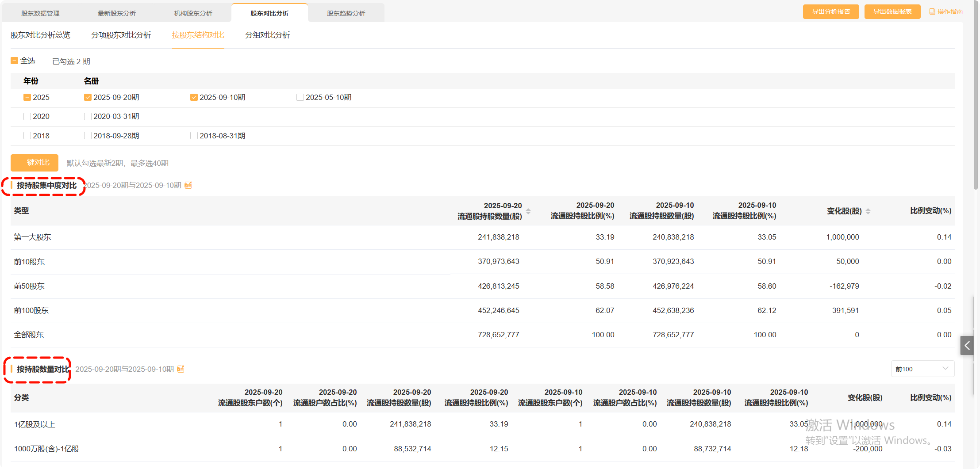The width and height of the screenshot is (980, 469).
Task: Click export icon beside 按持股集中度对比 date range
Action: [x=188, y=185]
